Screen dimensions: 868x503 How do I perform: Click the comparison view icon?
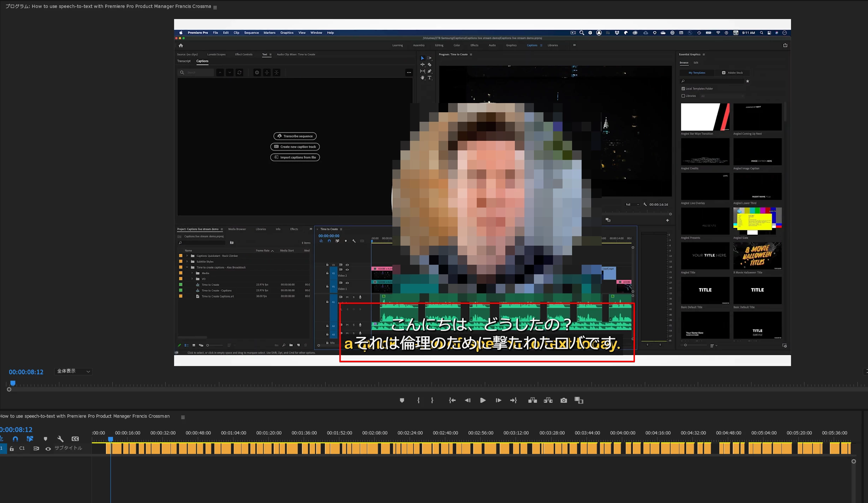tap(579, 400)
